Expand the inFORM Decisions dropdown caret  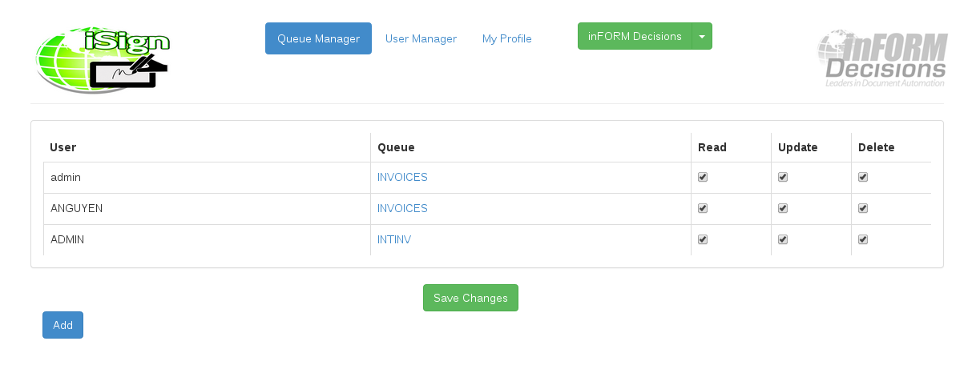[x=702, y=36]
